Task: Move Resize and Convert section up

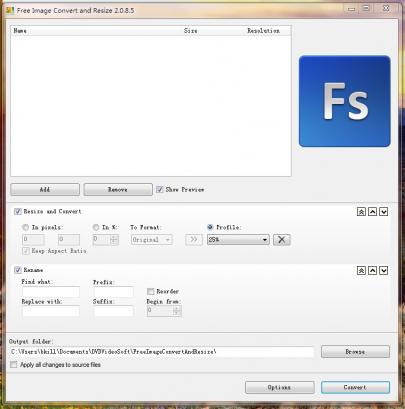Action: (x=372, y=212)
